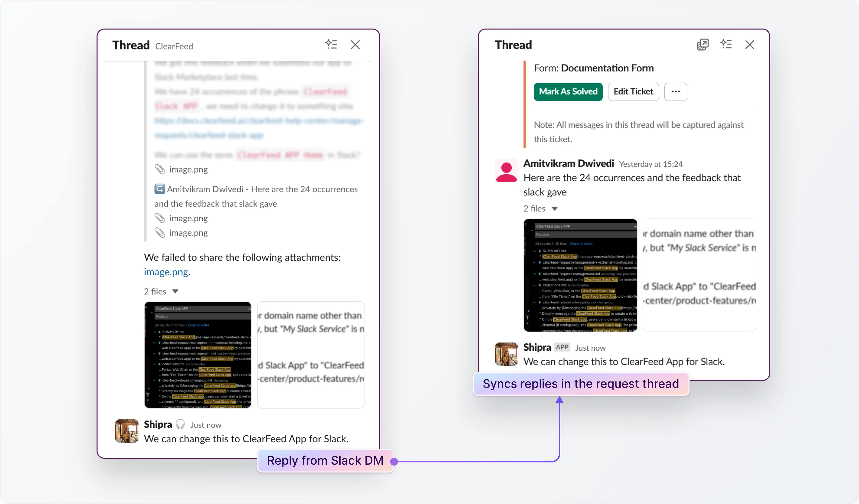
Task: Click 'Just now' timestamp in left thread
Action: pos(206,425)
